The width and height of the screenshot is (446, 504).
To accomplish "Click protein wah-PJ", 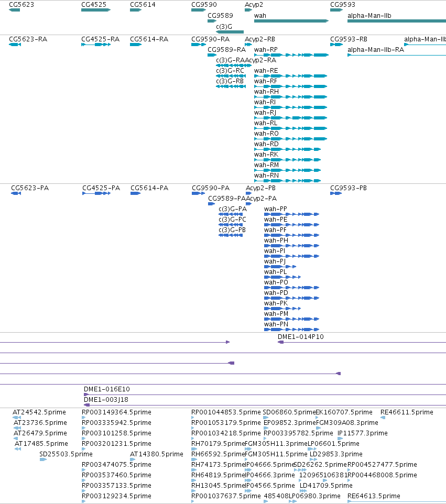I will coord(275,261).
